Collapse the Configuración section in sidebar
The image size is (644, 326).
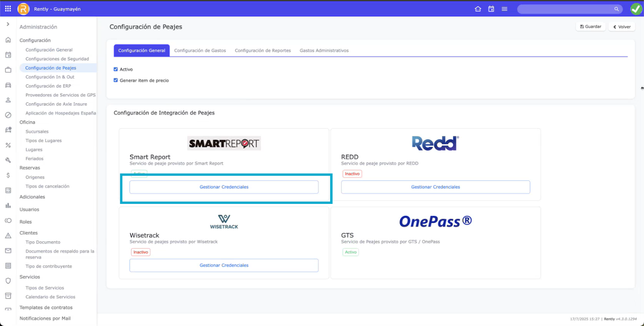(35, 40)
